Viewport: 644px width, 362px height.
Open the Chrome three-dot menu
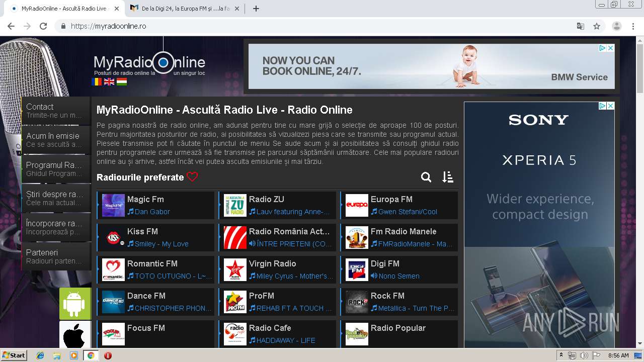633,26
